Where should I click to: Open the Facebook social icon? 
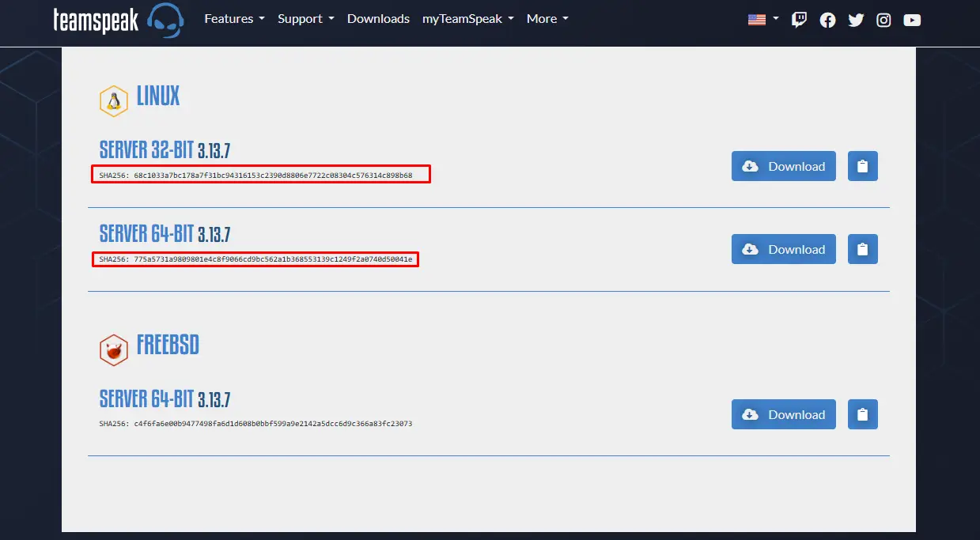(827, 20)
